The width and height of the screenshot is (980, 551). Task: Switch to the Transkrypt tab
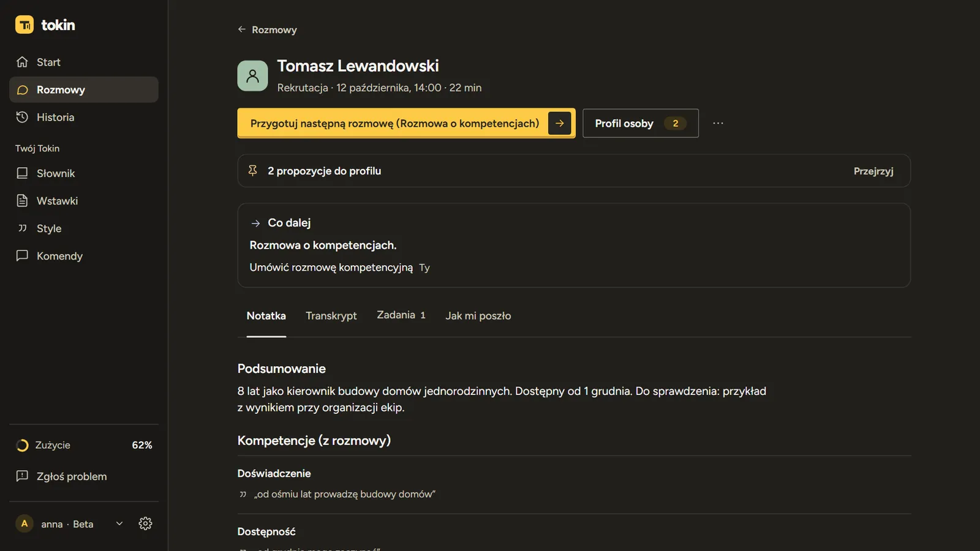tap(331, 316)
